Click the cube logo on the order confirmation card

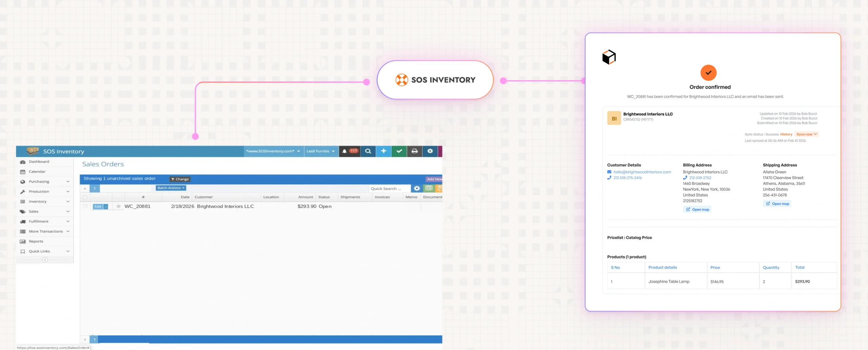tap(609, 57)
